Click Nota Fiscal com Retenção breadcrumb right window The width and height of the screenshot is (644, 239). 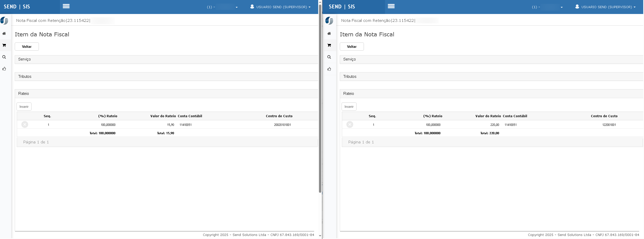pos(366,21)
